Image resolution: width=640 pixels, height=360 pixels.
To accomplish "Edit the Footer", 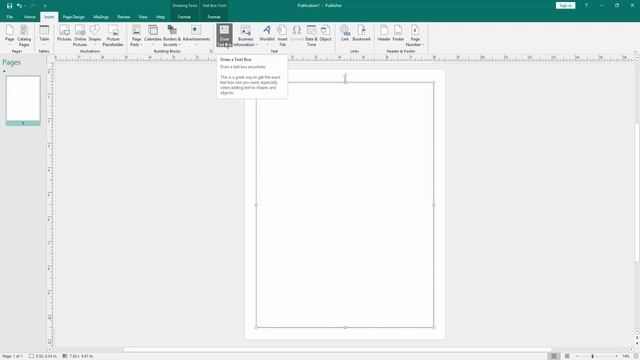I will [x=398, y=33].
